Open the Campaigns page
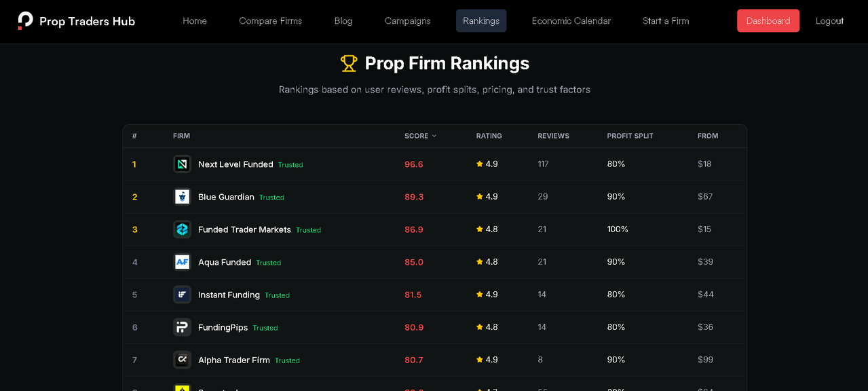The width and height of the screenshot is (868, 391). [407, 21]
